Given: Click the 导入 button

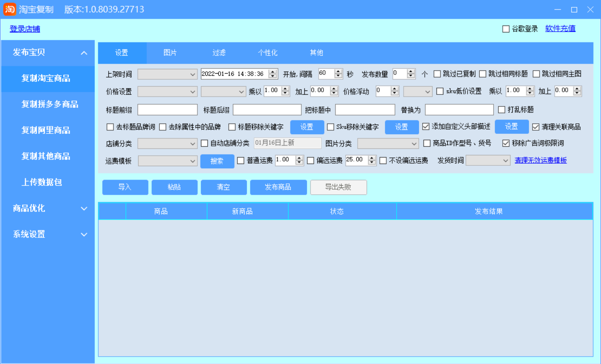Looking at the screenshot, I should [125, 187].
